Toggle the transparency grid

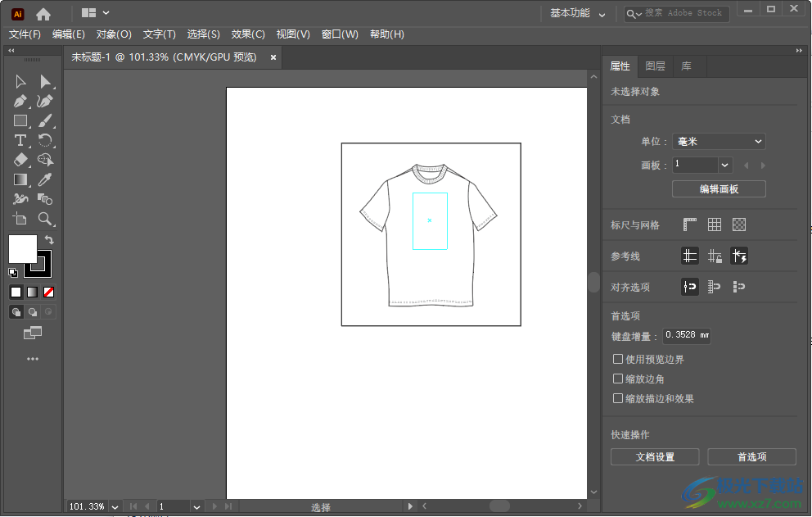click(x=739, y=224)
